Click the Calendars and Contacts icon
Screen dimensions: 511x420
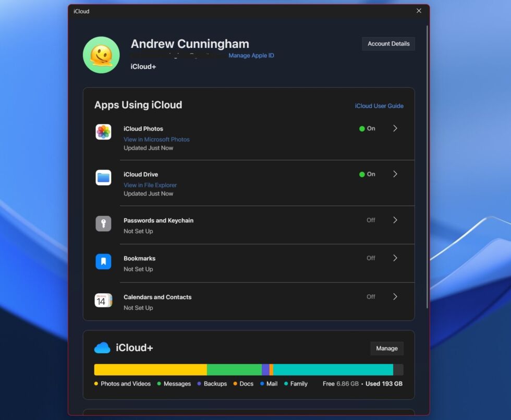coord(103,301)
